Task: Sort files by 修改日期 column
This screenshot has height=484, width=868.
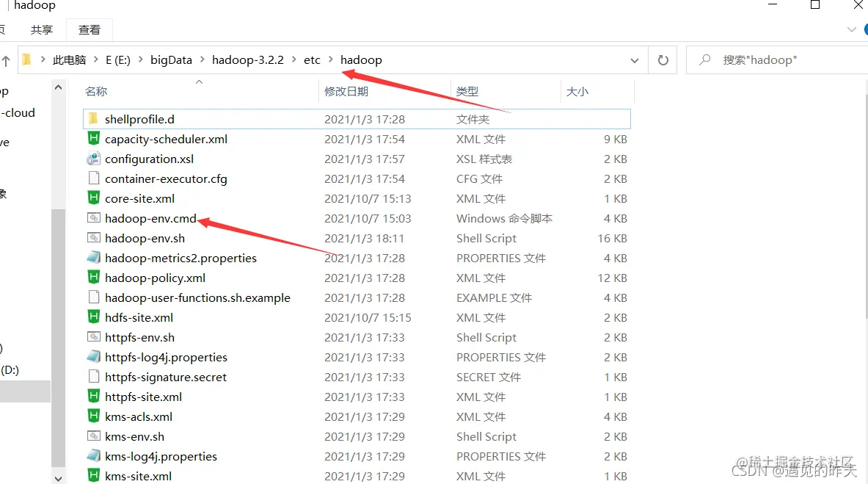Action: (x=346, y=91)
